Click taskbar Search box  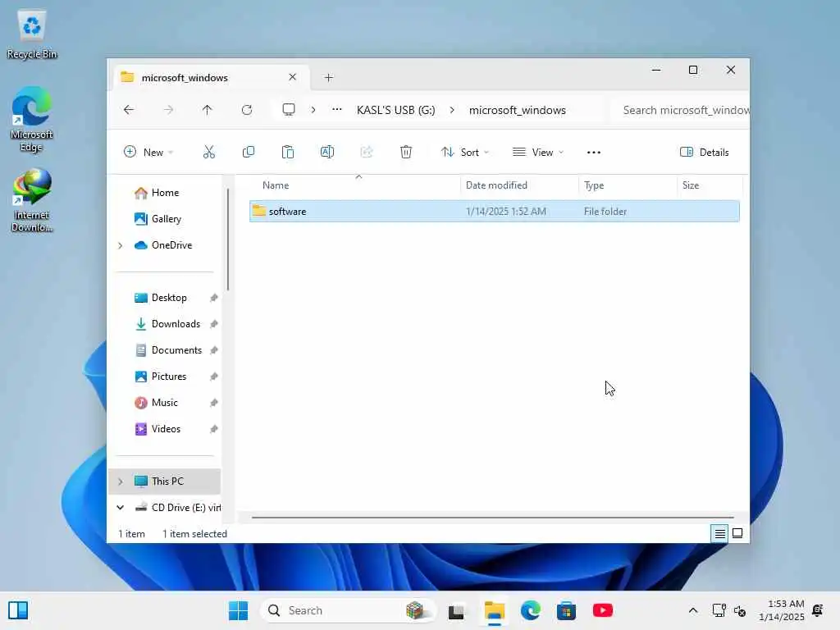pos(348,610)
